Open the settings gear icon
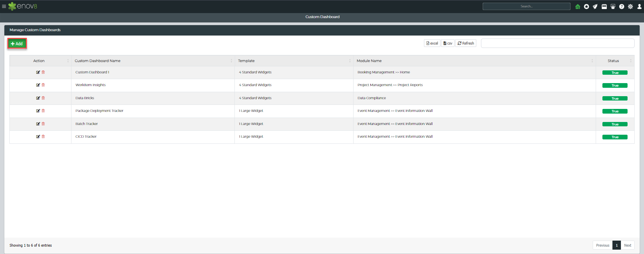This screenshot has height=254, width=644. click(x=631, y=6)
